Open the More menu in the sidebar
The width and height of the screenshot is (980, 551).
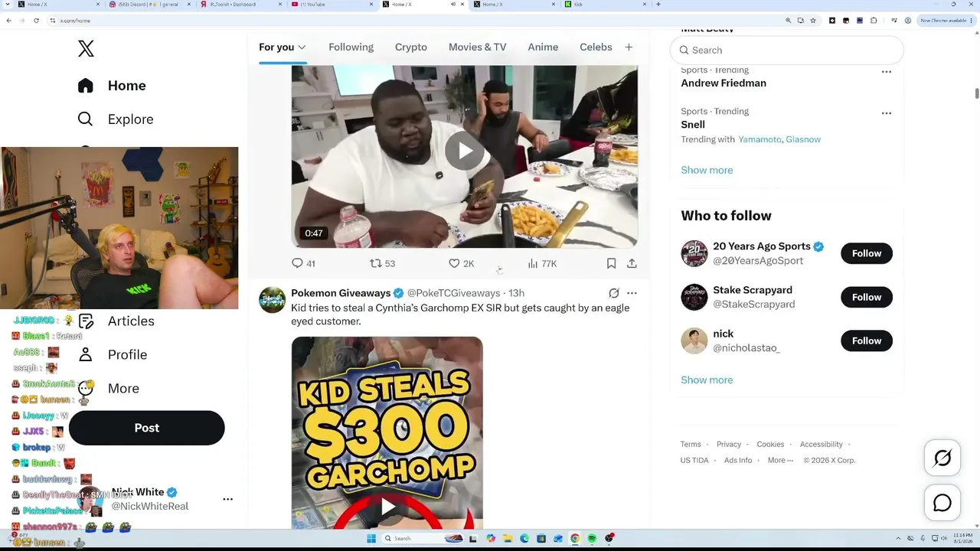[108, 389]
